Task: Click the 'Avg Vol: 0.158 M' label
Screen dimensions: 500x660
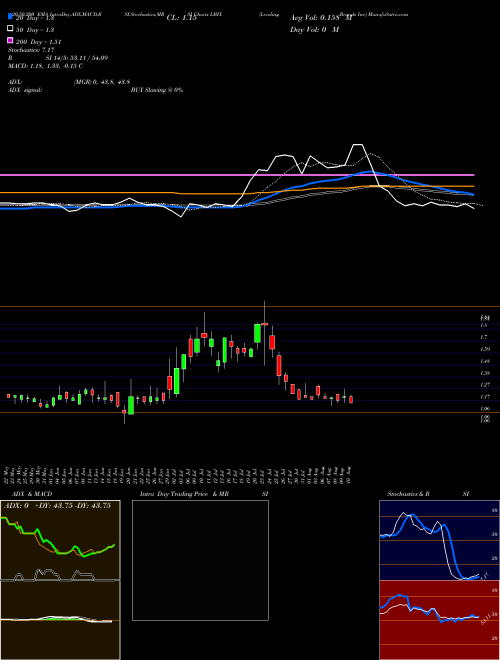Action: click(321, 18)
